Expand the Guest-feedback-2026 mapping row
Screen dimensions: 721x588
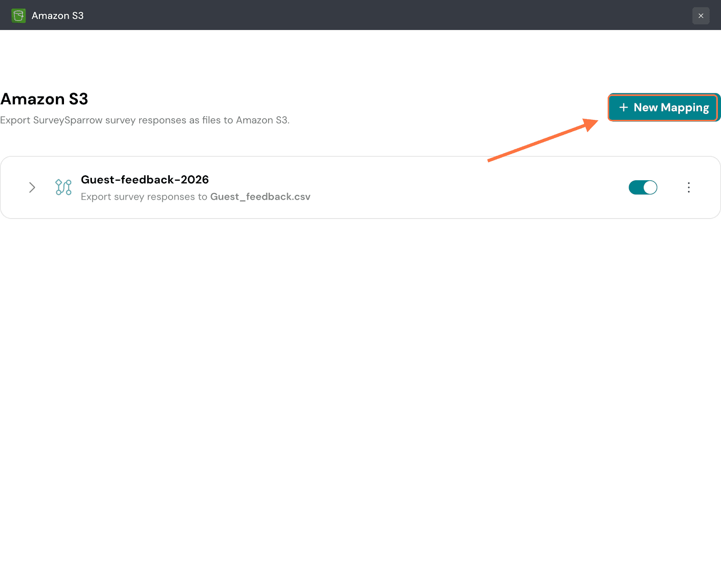pyautogui.click(x=32, y=187)
